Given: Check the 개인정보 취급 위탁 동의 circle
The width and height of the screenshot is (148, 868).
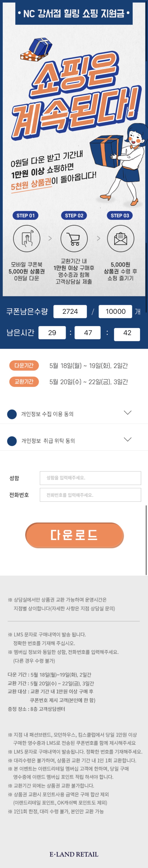Looking at the screenshot, I should tap(12, 441).
